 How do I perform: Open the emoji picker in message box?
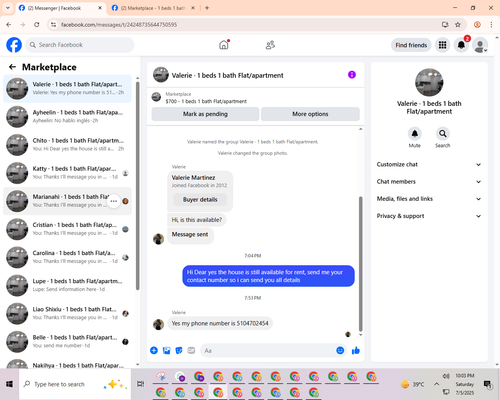click(x=340, y=350)
